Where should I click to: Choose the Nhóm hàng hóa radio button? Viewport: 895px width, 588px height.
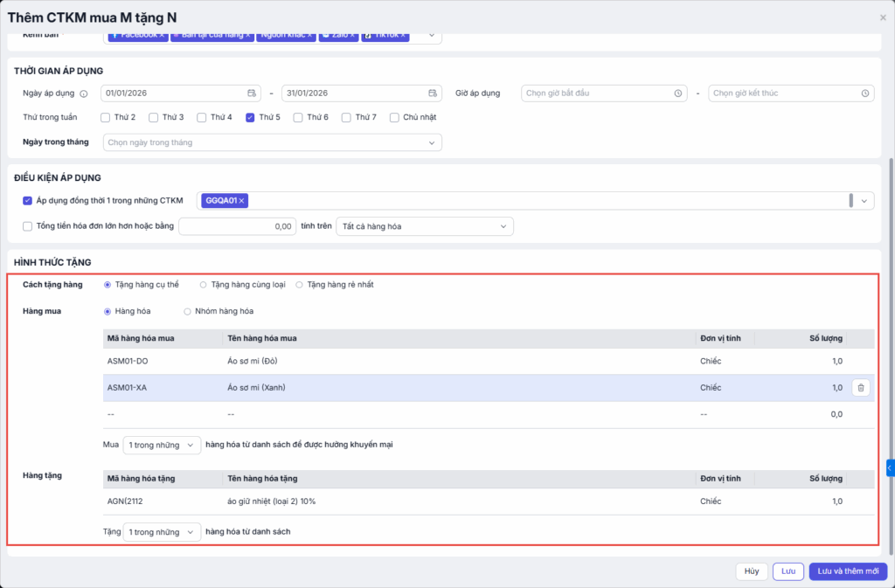[x=187, y=311]
